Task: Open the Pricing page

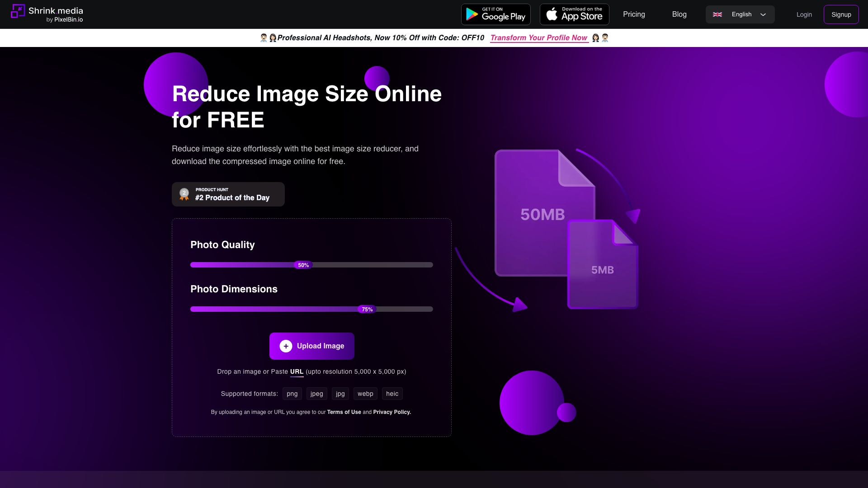Action: click(x=634, y=14)
